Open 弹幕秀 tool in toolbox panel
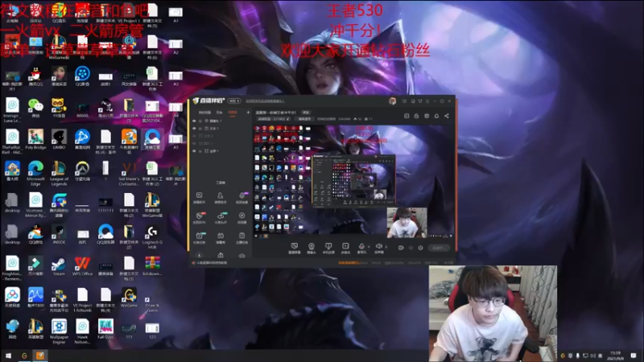This screenshot has width=644, height=362. pos(221,237)
